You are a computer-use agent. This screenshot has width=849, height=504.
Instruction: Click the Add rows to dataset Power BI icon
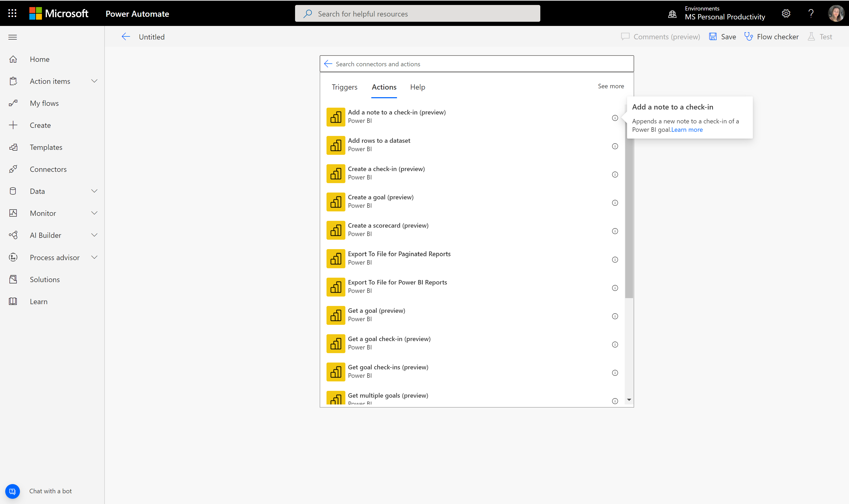(x=335, y=145)
